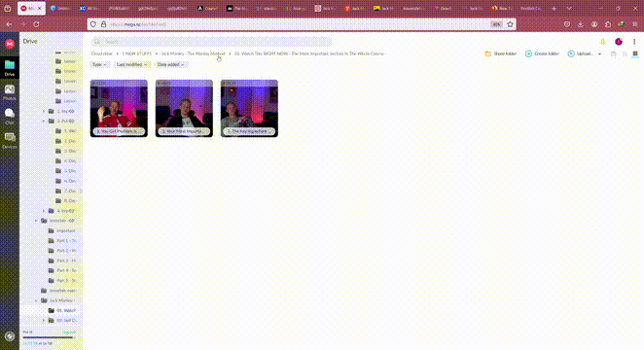Open the Date added filter dropdown
Viewport: 644px width, 350px height.
tap(170, 64)
